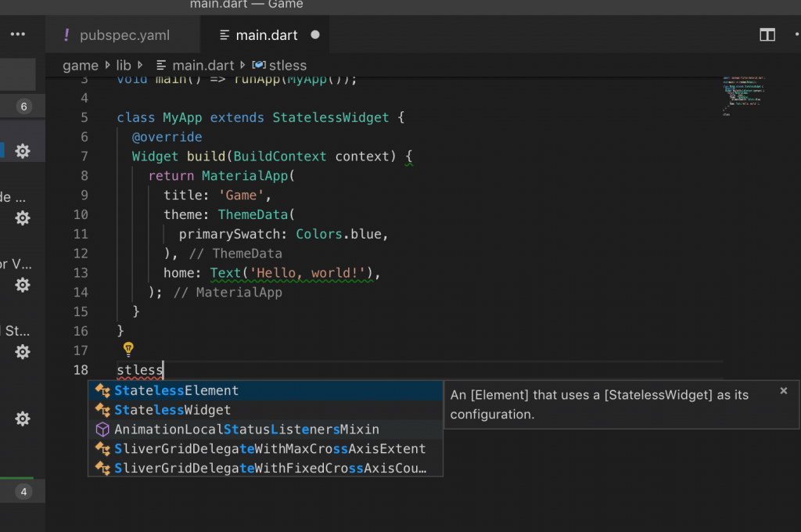Pick the StatelessElement suggestion
The image size is (801, 532).
177,390
